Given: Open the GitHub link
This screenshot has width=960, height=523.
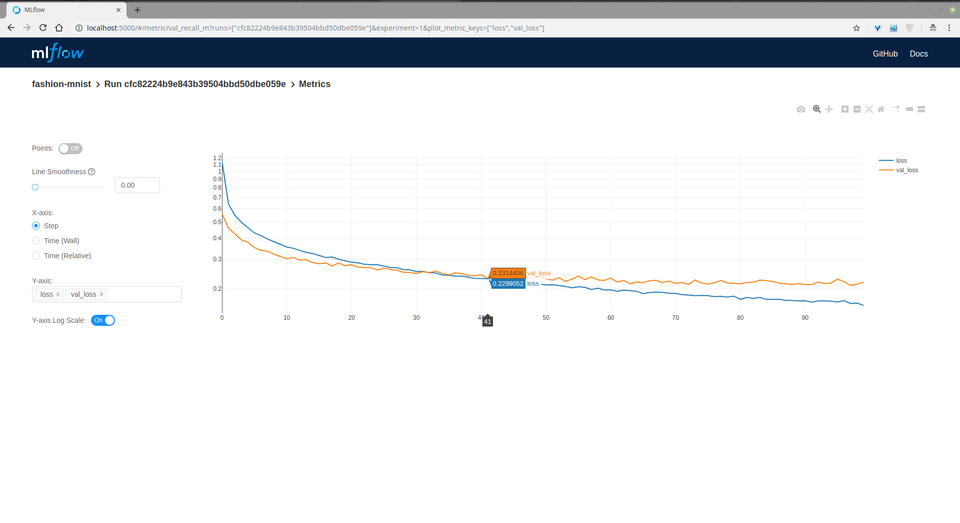Looking at the screenshot, I should (885, 53).
